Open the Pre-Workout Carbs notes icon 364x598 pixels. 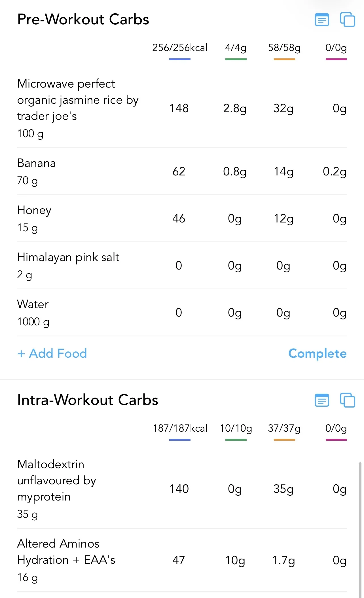[322, 20]
